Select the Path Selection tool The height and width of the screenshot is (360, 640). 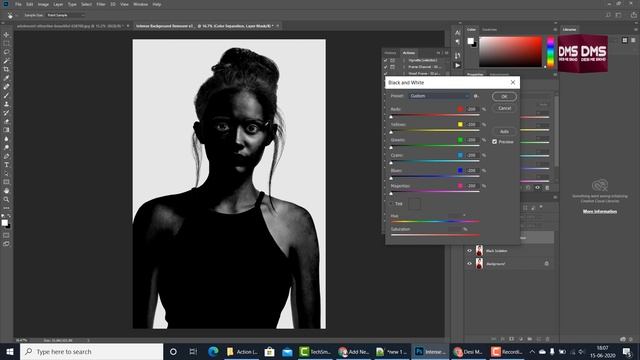point(6,173)
